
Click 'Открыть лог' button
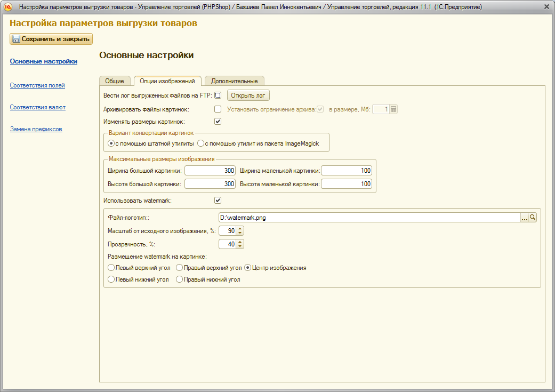(248, 95)
